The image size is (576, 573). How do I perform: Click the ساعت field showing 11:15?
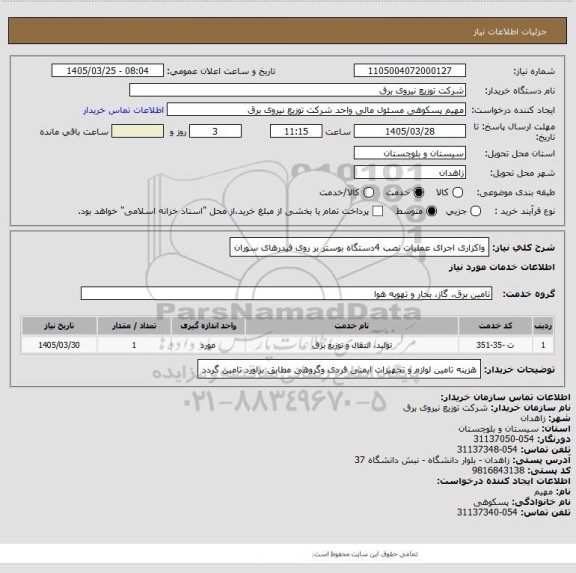tap(296, 131)
